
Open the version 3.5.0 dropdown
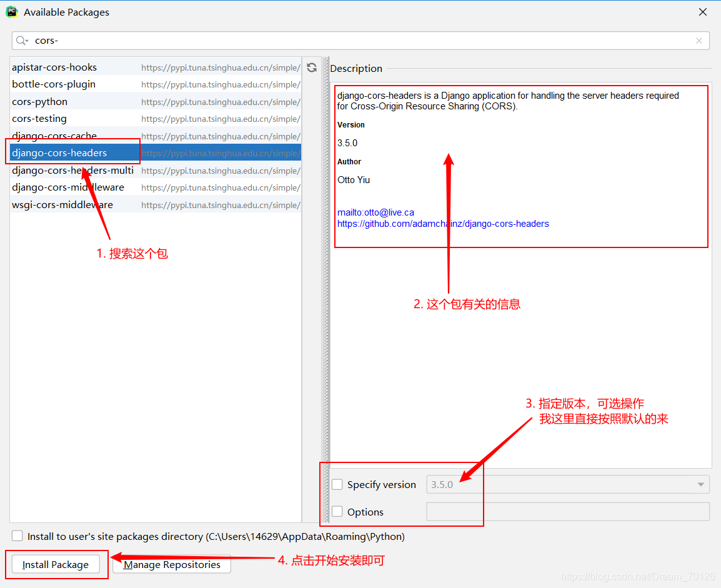tap(568, 484)
